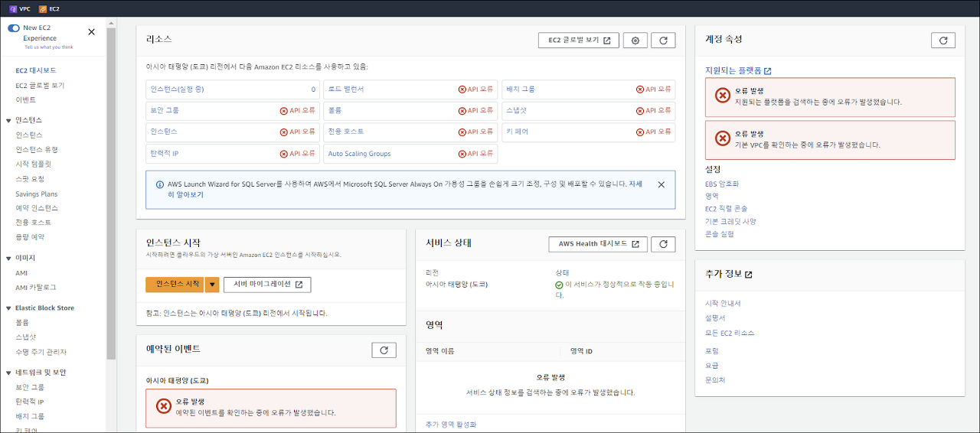Open EC2 직렬 콘솔 link

(726, 208)
